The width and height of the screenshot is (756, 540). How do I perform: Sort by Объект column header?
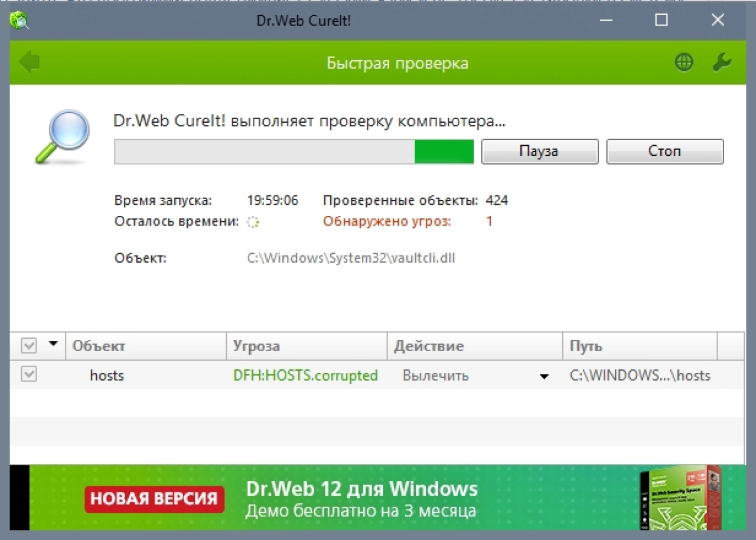tap(146, 346)
